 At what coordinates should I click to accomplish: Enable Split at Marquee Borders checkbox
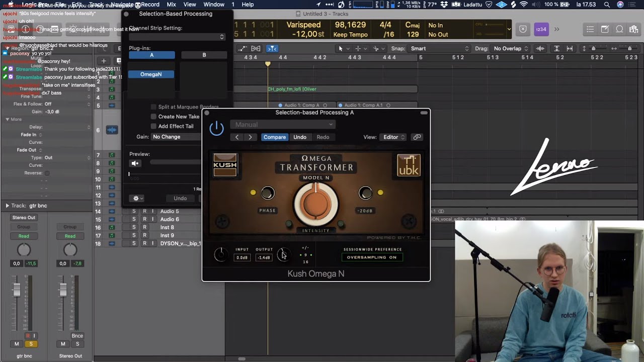(x=154, y=107)
